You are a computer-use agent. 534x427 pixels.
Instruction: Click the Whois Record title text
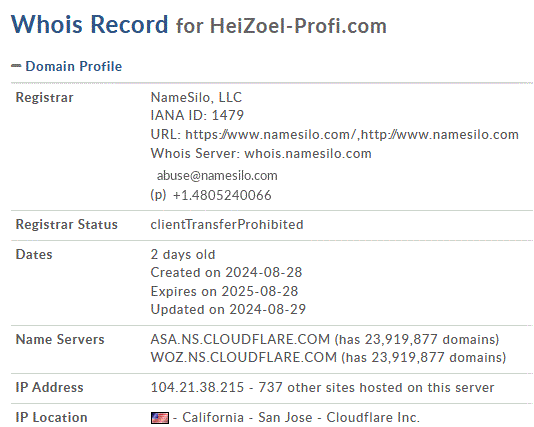coord(90,24)
